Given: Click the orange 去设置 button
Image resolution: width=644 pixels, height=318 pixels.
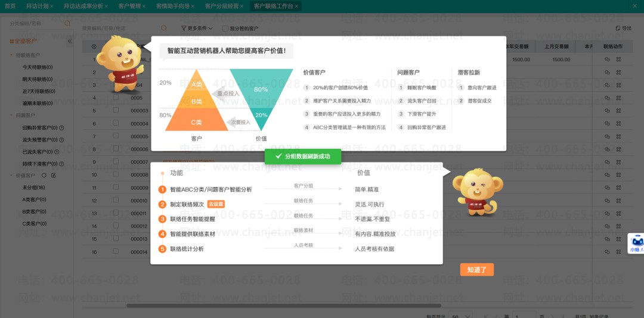Looking at the screenshot, I should (216, 204).
